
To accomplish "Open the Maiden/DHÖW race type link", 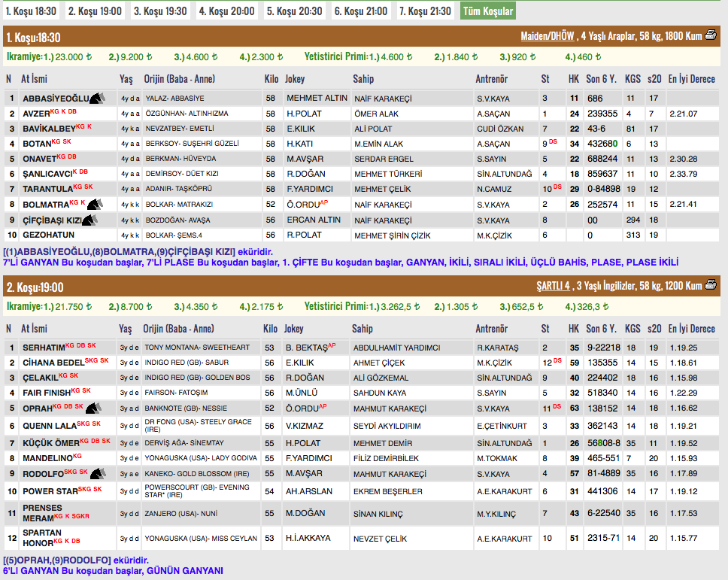I will [547, 36].
